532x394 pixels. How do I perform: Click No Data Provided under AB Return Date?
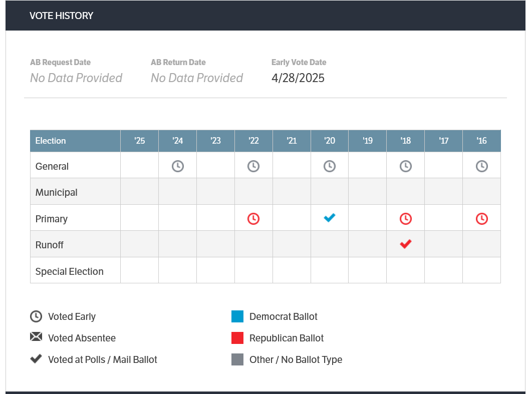(197, 78)
